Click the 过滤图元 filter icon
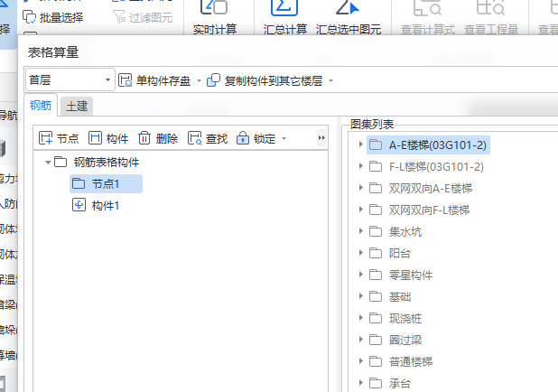The width and height of the screenshot is (558, 392). 119,17
